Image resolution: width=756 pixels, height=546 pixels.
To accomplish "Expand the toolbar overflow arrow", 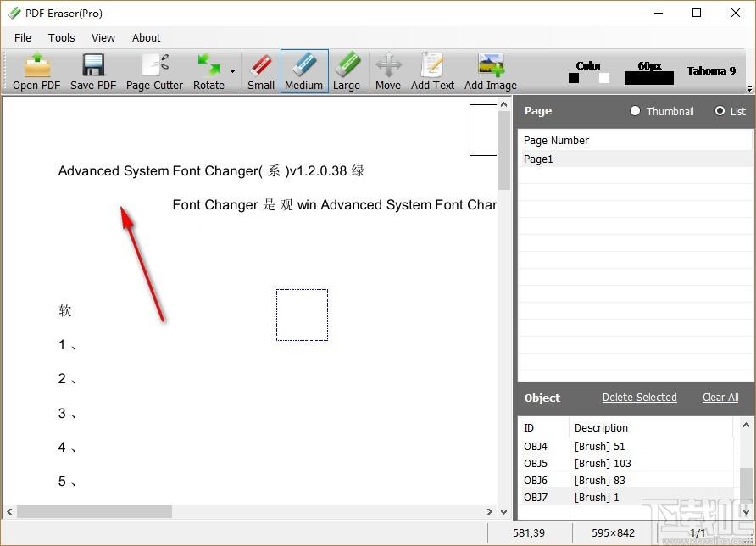I will point(749,89).
